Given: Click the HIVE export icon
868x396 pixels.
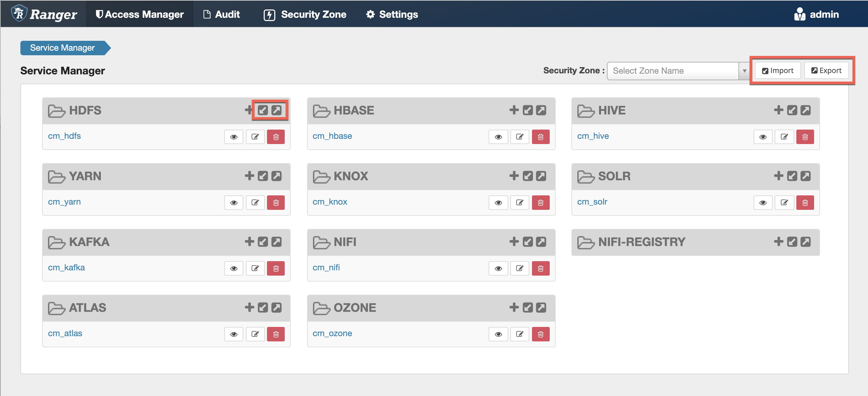Looking at the screenshot, I should (806, 110).
